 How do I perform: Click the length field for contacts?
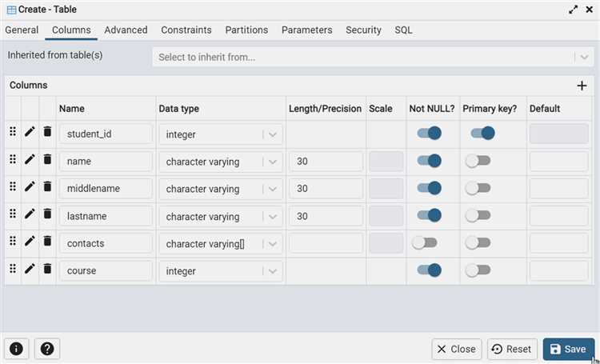pyautogui.click(x=326, y=243)
